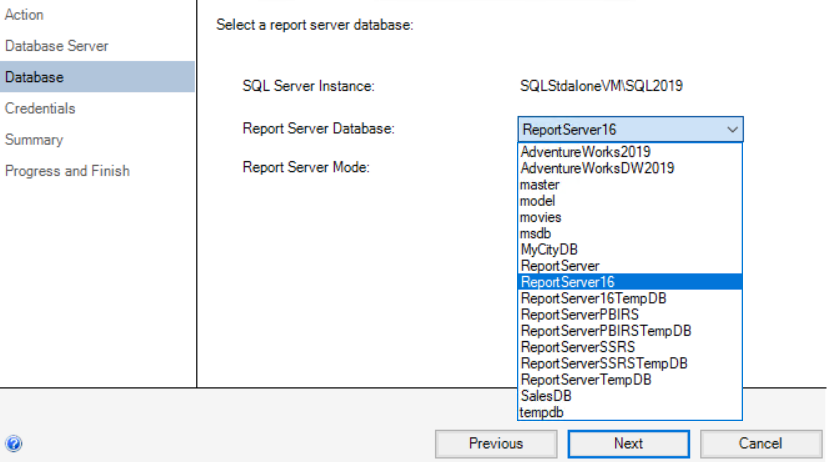Pick the msdb database
The image size is (828, 462).
(x=630, y=233)
